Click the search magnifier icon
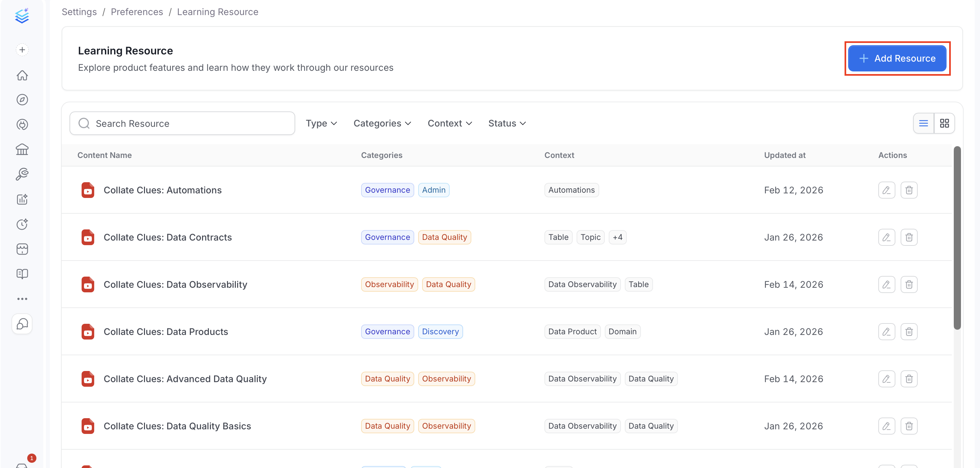The width and height of the screenshot is (980, 468). coord(84,123)
